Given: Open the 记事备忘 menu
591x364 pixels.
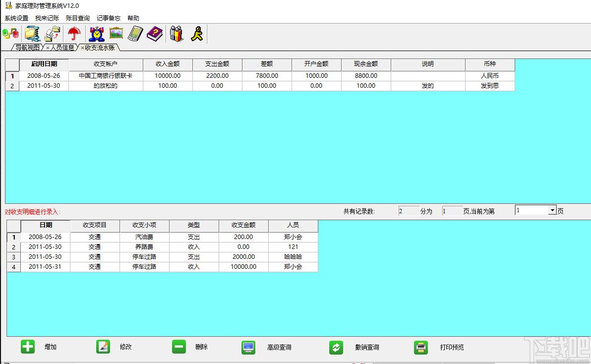Looking at the screenshot, I should tap(109, 18).
